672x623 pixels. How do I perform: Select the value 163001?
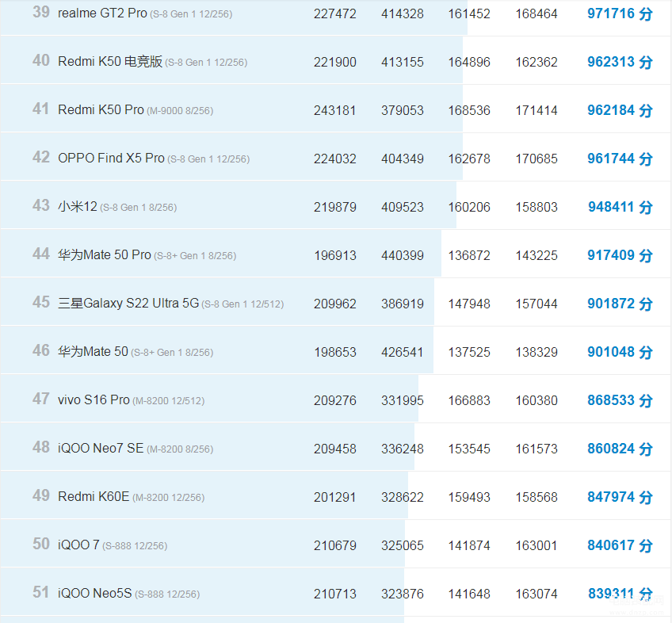pyautogui.click(x=536, y=546)
